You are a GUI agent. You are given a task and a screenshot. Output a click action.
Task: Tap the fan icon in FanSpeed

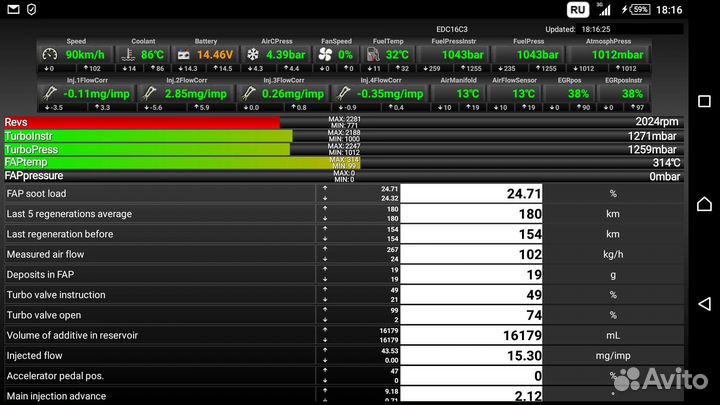[x=325, y=55]
